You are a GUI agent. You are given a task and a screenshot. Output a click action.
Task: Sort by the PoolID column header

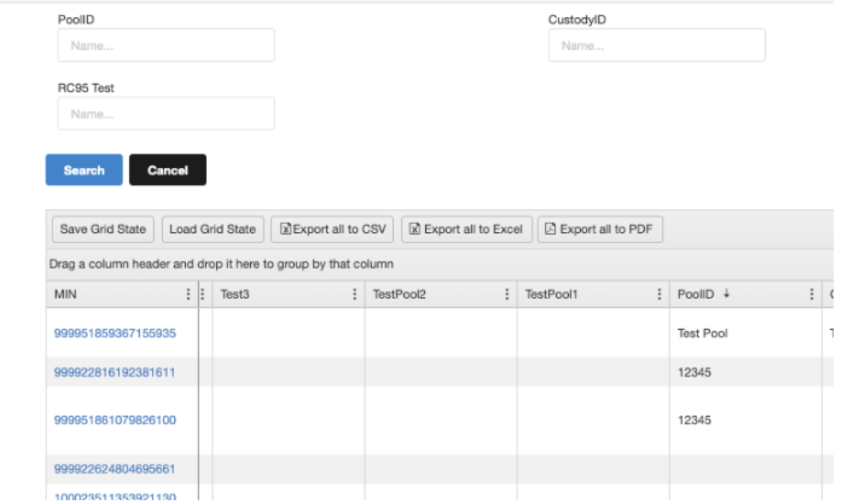(x=696, y=294)
